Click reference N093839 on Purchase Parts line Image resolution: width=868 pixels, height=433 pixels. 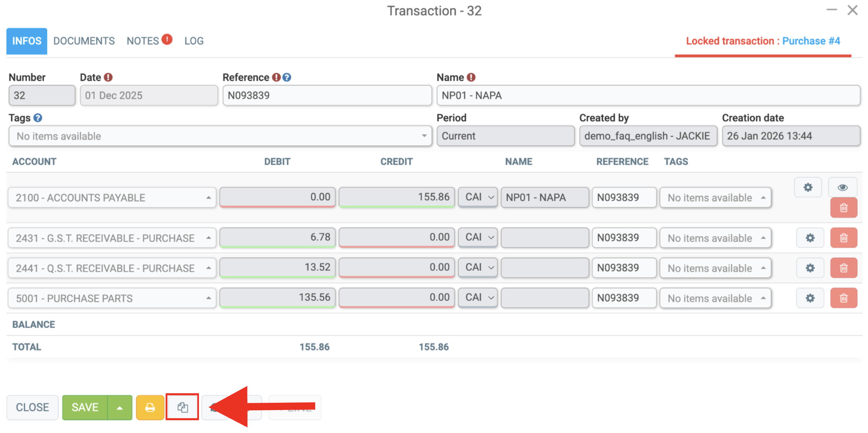click(x=624, y=298)
